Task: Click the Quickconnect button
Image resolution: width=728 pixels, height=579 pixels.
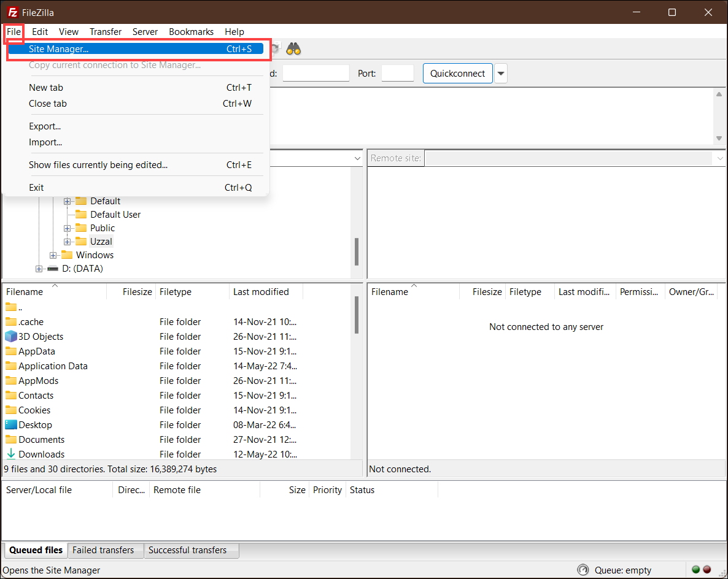Action: point(457,74)
